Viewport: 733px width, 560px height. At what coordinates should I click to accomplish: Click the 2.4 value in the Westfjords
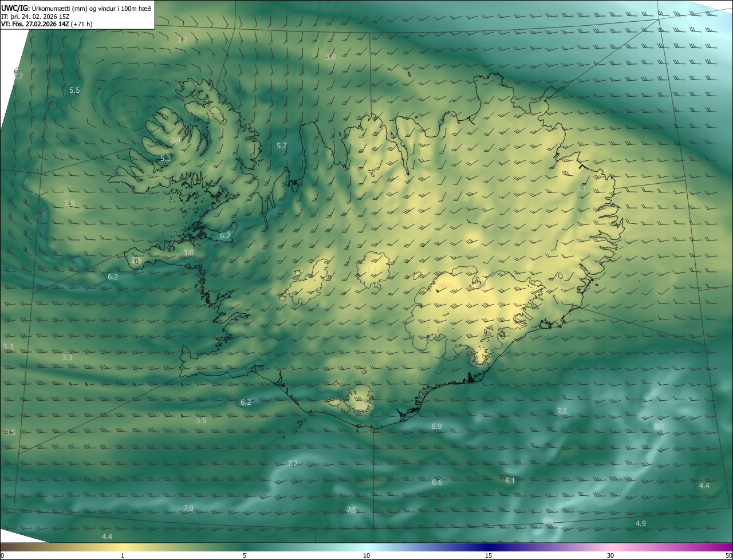coord(175,140)
